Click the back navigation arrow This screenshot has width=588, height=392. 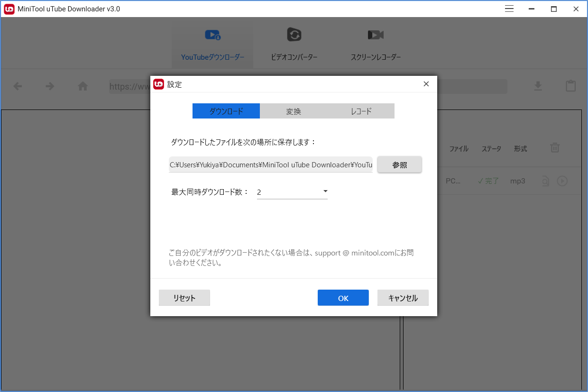pos(18,86)
